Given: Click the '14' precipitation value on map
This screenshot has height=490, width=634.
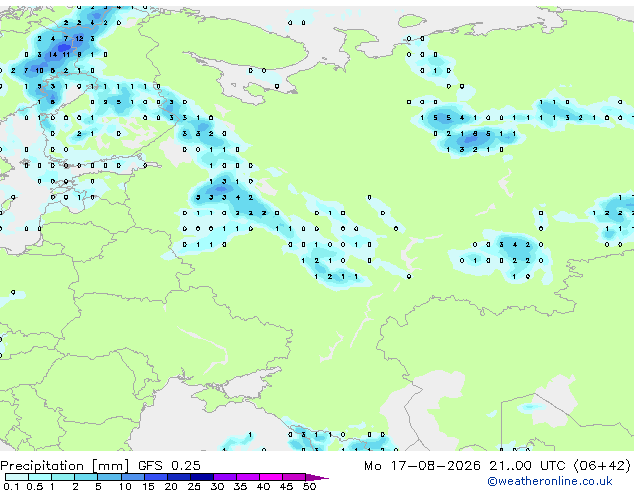Looking at the screenshot, I should tap(53, 54).
